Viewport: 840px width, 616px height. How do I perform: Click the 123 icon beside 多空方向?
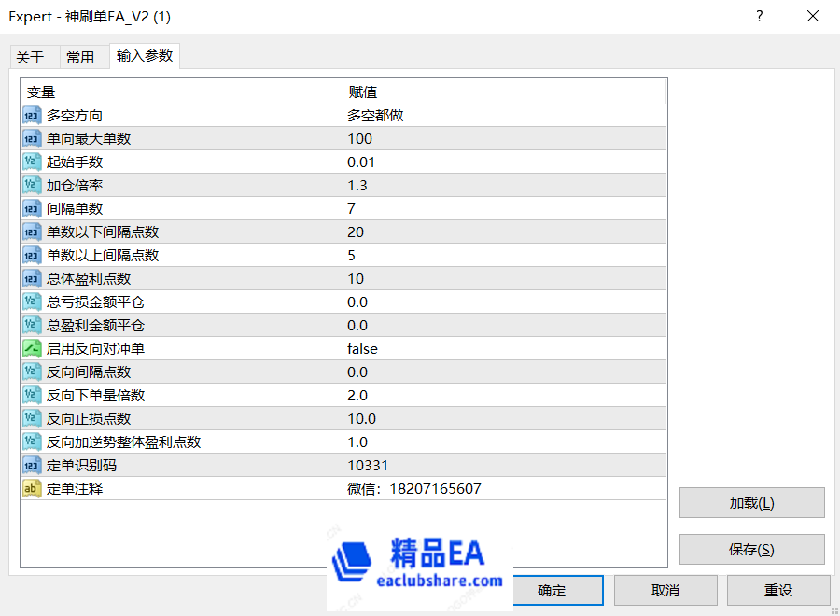[x=31, y=115]
